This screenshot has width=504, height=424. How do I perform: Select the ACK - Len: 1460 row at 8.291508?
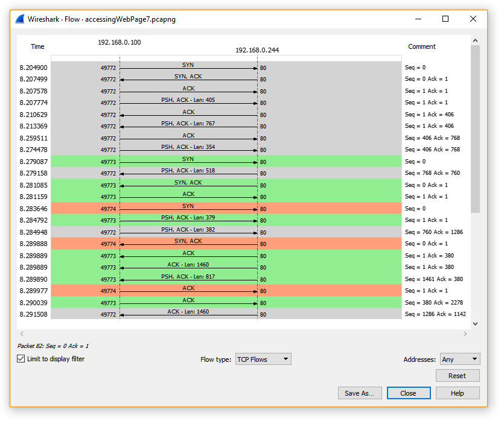pos(188,314)
